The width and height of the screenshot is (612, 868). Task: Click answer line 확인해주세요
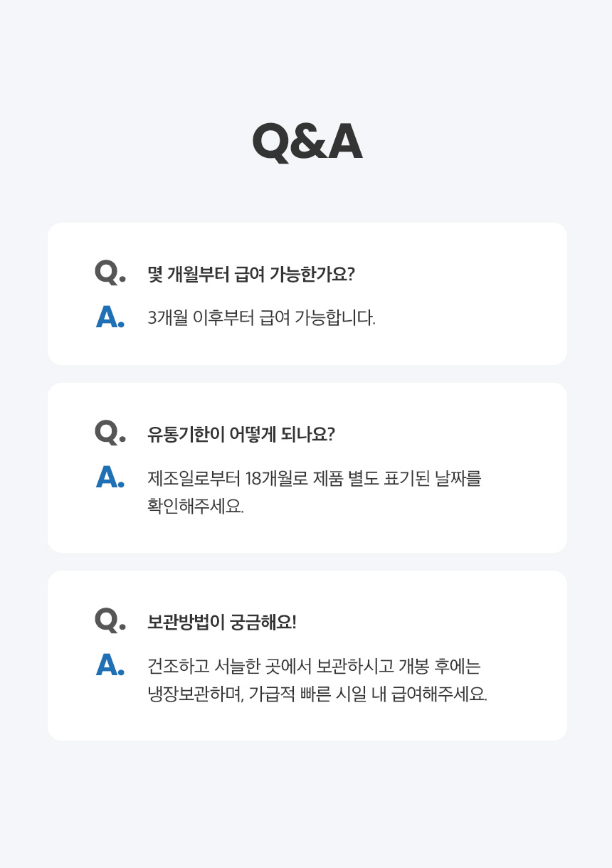pos(196,507)
